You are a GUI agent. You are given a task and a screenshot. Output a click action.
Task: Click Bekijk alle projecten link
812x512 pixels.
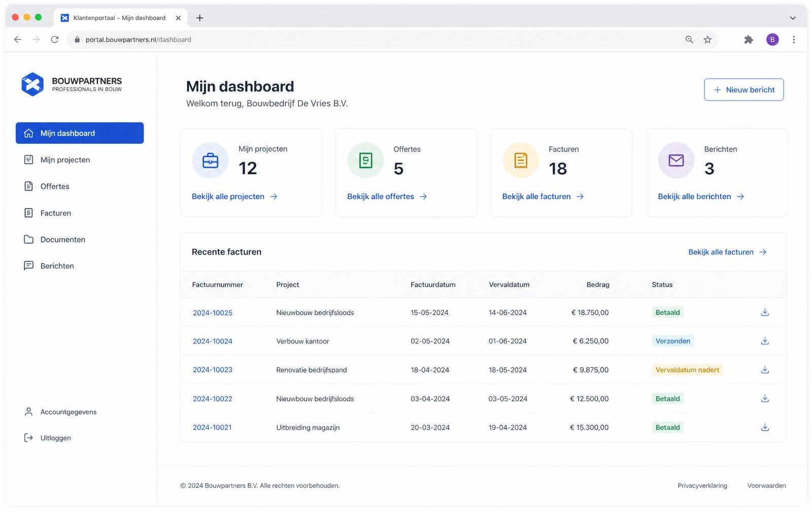tap(234, 197)
